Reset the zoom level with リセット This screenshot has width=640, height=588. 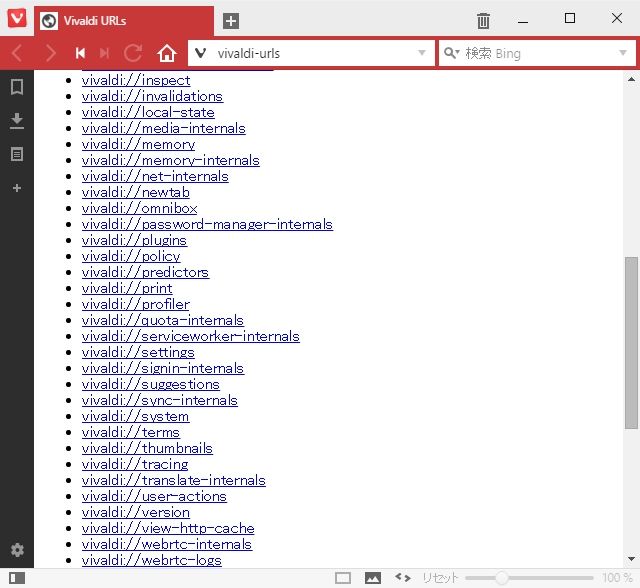coord(440,578)
